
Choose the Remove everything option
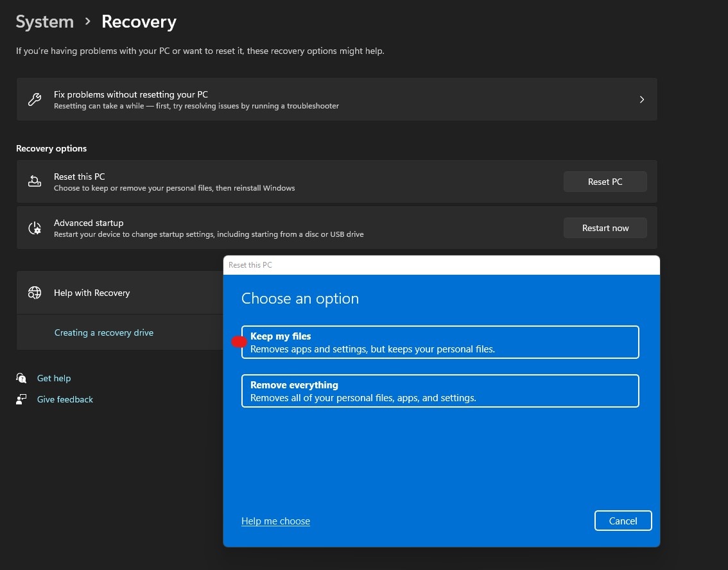point(440,391)
